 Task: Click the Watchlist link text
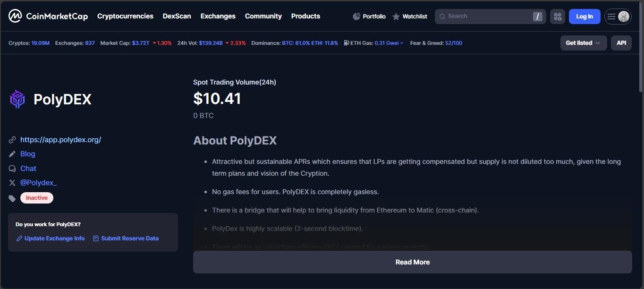(415, 17)
